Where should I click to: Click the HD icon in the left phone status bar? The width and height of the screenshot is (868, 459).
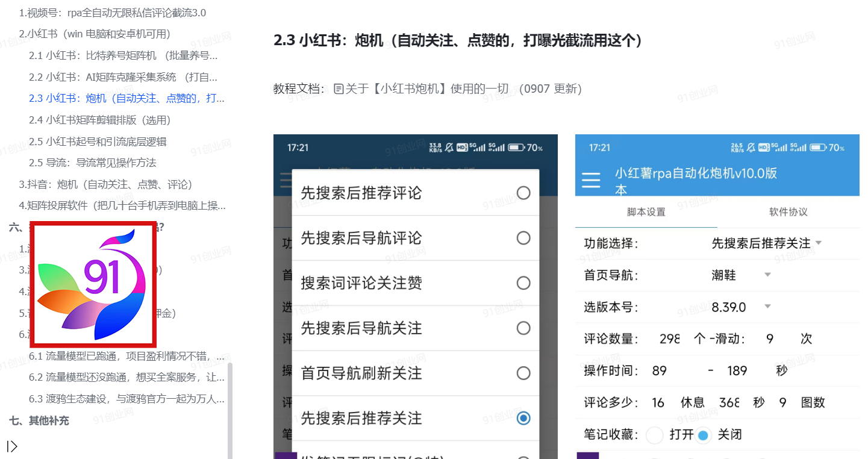pos(462,148)
